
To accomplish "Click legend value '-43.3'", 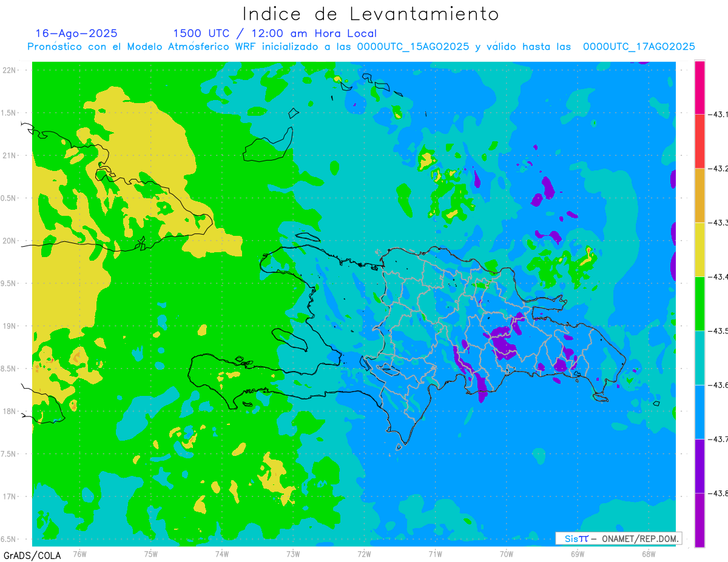I will tap(717, 222).
